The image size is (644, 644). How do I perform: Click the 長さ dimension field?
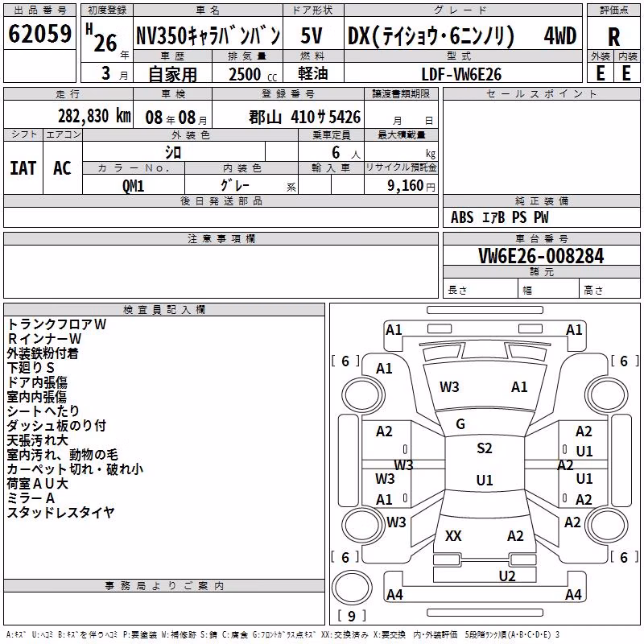coord(481,290)
